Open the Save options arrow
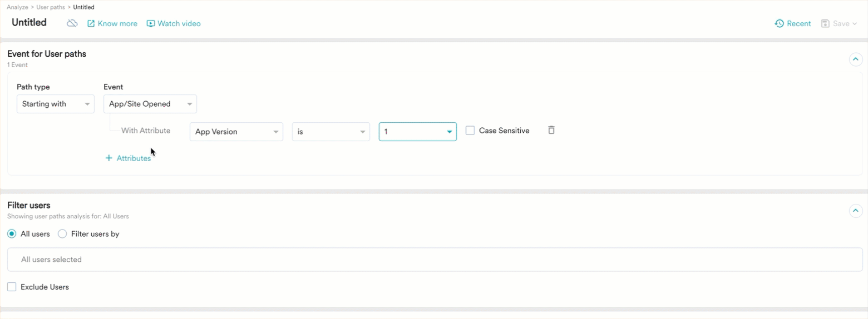Image resolution: width=868 pixels, height=319 pixels. (x=855, y=24)
